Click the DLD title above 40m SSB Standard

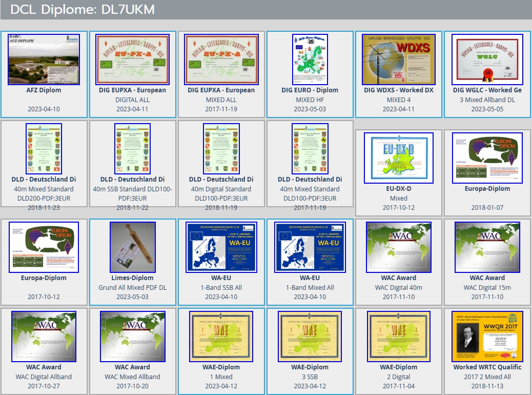pyautogui.click(x=132, y=180)
